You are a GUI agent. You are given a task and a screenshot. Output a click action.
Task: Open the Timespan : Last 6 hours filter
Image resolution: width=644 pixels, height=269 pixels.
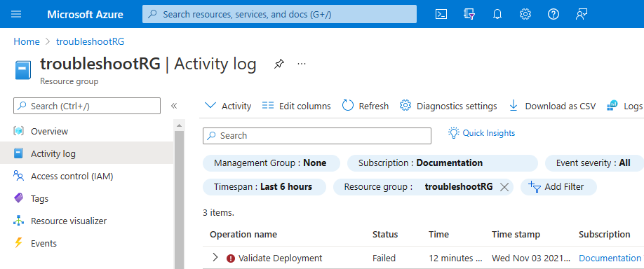click(x=264, y=187)
